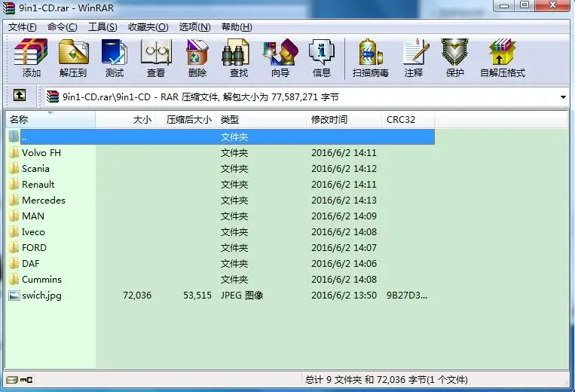Click the 注释 (Comment) toolbar icon
This screenshot has height=392, width=575.
414,58
